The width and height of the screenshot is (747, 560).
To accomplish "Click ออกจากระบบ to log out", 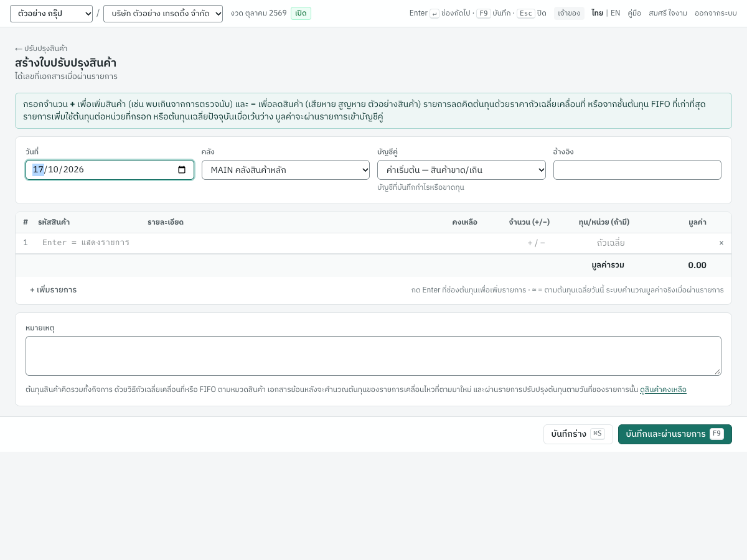I will pos(716,13).
